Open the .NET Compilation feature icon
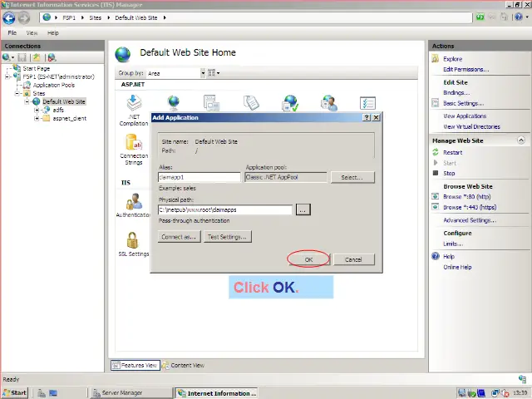 point(134,106)
